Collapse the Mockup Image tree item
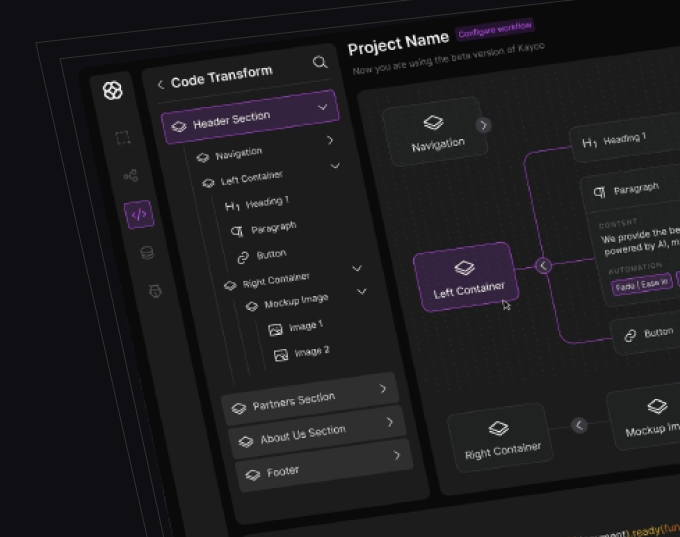Viewport: 680px width, 537px height. click(362, 292)
